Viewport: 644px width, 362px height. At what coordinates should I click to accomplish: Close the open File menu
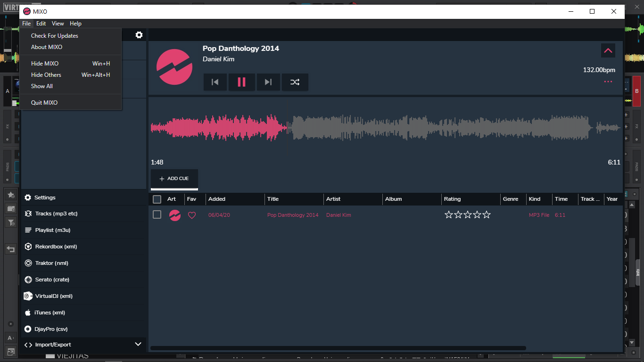click(x=26, y=24)
